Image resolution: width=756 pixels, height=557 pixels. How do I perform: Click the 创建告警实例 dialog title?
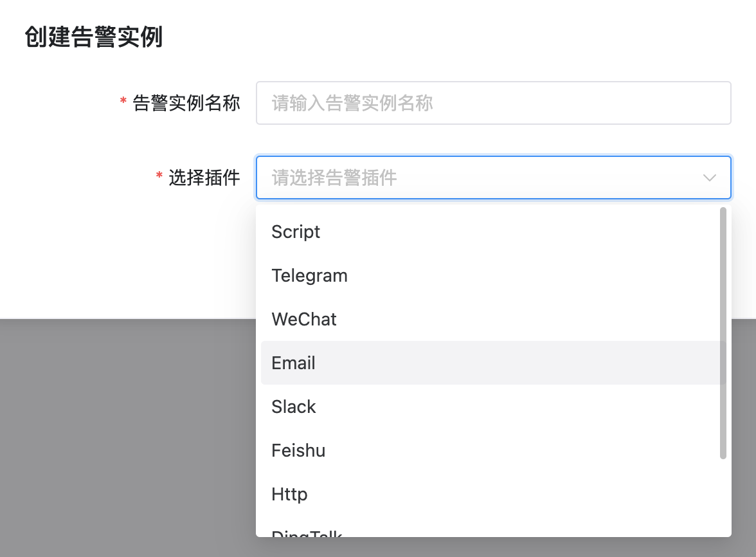(x=94, y=37)
